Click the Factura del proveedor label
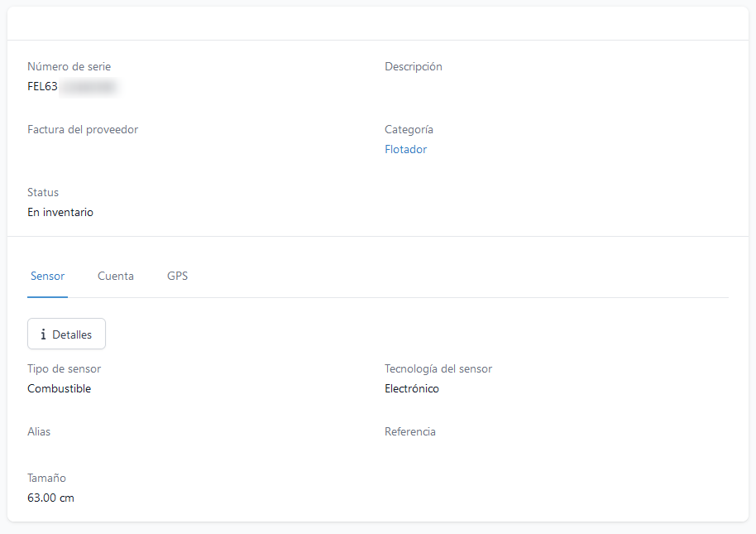This screenshot has height=534, width=756. point(83,130)
